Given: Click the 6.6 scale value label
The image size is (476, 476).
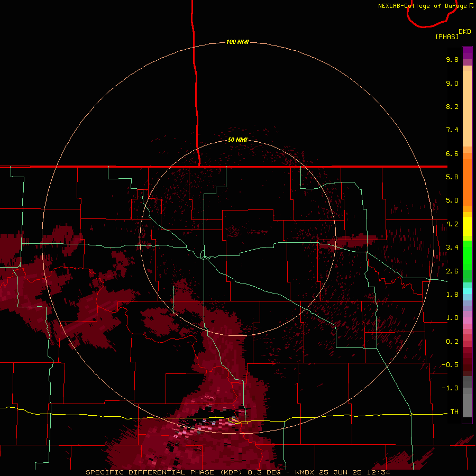Looking at the screenshot, I should (452, 153).
